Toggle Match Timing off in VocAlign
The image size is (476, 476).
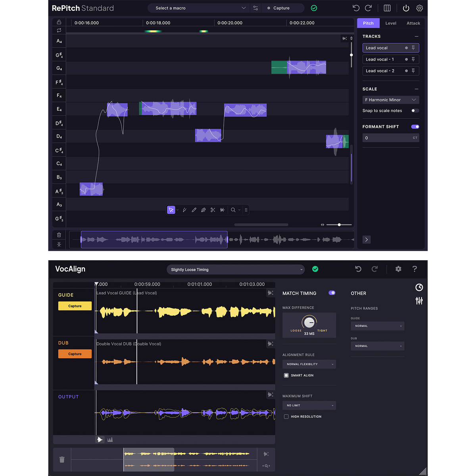[x=332, y=293]
